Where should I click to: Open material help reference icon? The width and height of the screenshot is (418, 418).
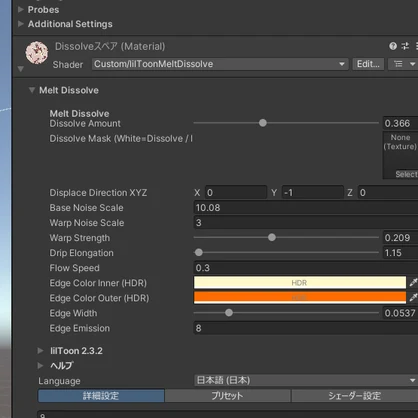tap(393, 46)
